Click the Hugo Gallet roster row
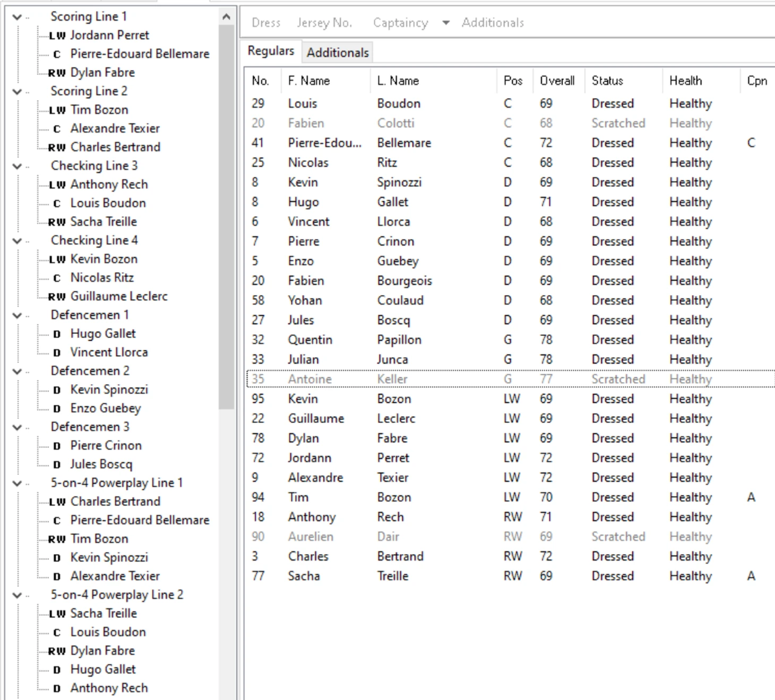The width and height of the screenshot is (775, 700). coord(511,202)
